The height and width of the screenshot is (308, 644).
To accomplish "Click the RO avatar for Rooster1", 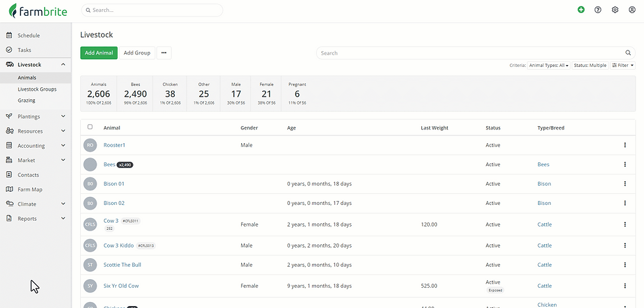I will [x=90, y=145].
